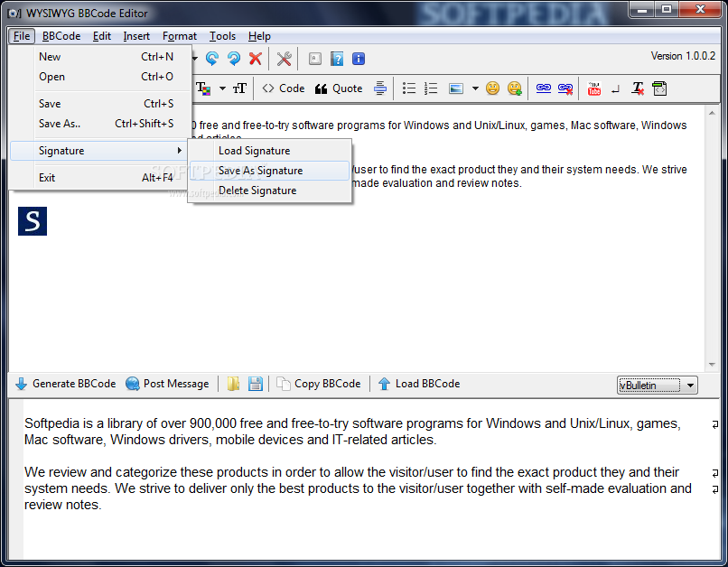The image size is (728, 567).
Task: Click into the BBCode output text area
Action: coord(365,479)
